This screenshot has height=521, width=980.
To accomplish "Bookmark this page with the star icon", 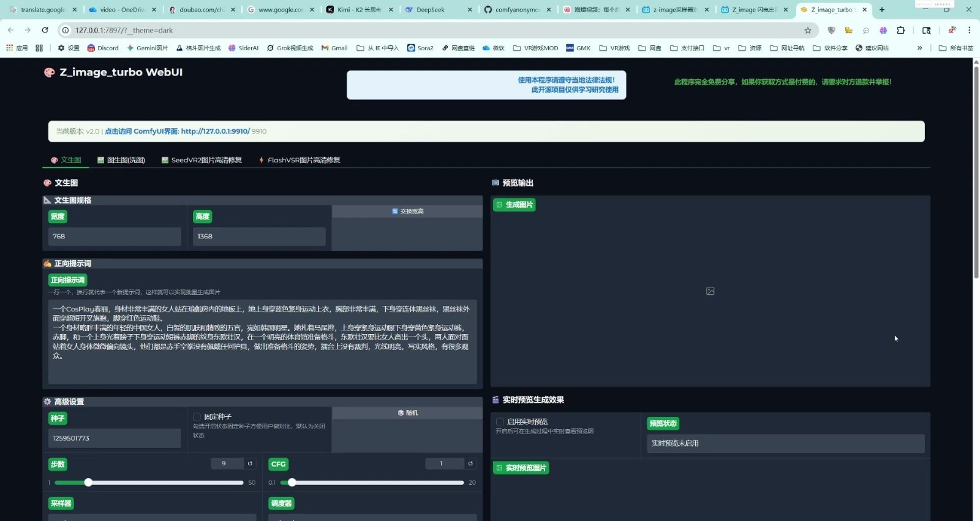I will pos(808,30).
